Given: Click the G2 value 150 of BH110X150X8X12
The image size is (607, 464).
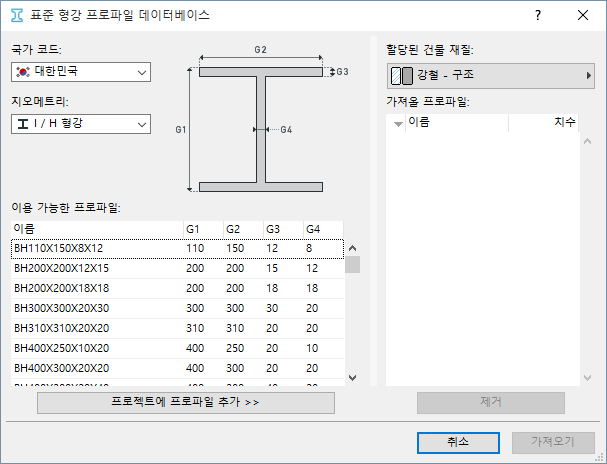Looking at the screenshot, I should [235, 248].
